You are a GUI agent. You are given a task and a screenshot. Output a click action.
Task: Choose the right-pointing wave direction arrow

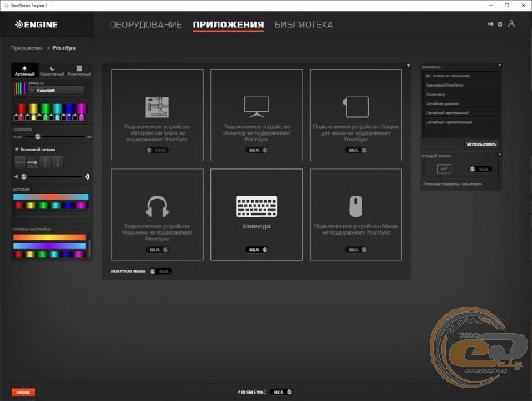coord(32,162)
